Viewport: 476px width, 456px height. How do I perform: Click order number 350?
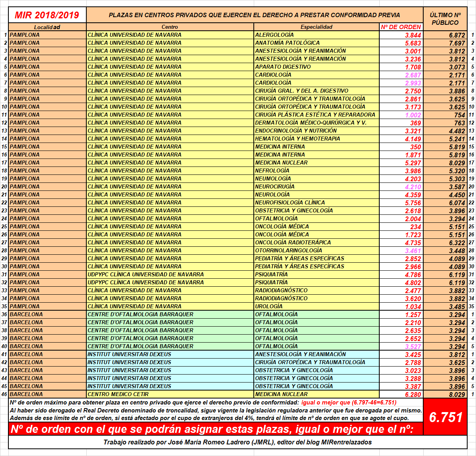click(x=401, y=147)
